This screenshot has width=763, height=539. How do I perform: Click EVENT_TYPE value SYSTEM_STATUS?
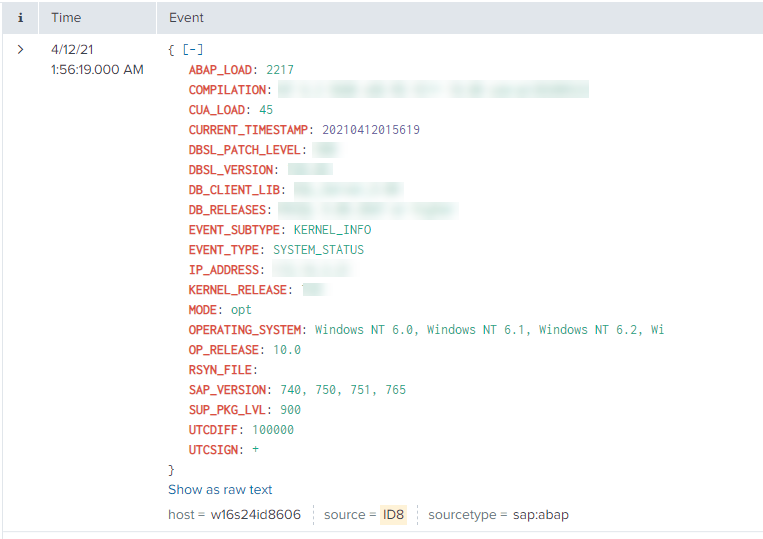[318, 250]
